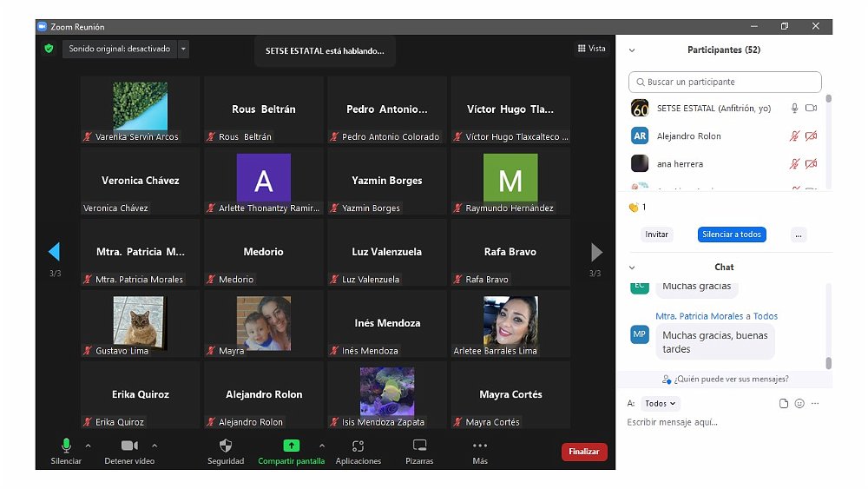
Task: Open participants more options ellipsis button
Action: 799,235
